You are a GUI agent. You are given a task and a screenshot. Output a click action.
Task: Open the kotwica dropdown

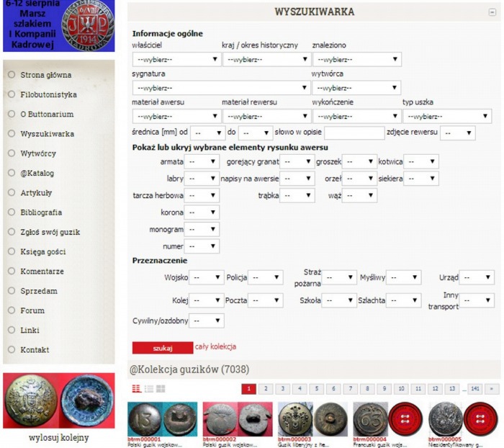[x=421, y=161]
